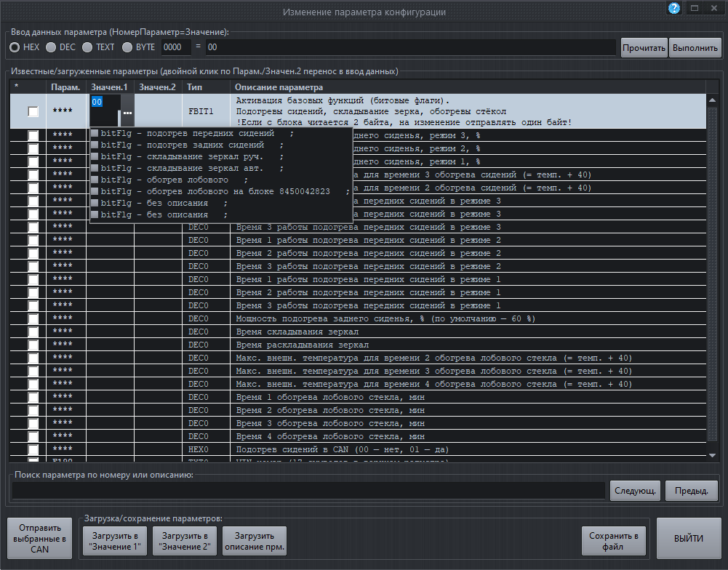This screenshot has width=728, height=570.
Task: Select the DEC input format option
Action: point(51,47)
